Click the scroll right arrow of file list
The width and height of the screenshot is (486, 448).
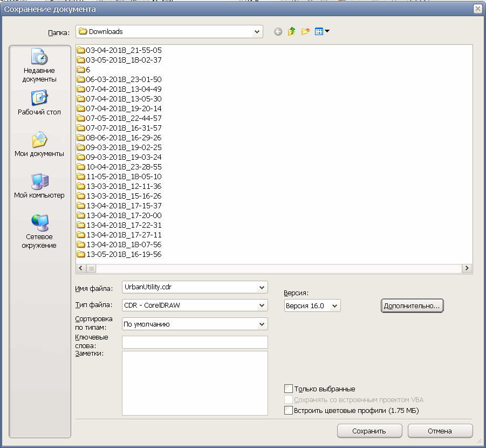point(467,268)
